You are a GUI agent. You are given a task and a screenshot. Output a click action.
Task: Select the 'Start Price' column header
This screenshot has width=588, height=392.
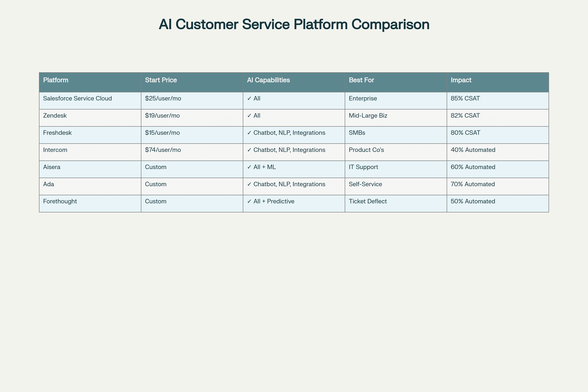coord(192,82)
